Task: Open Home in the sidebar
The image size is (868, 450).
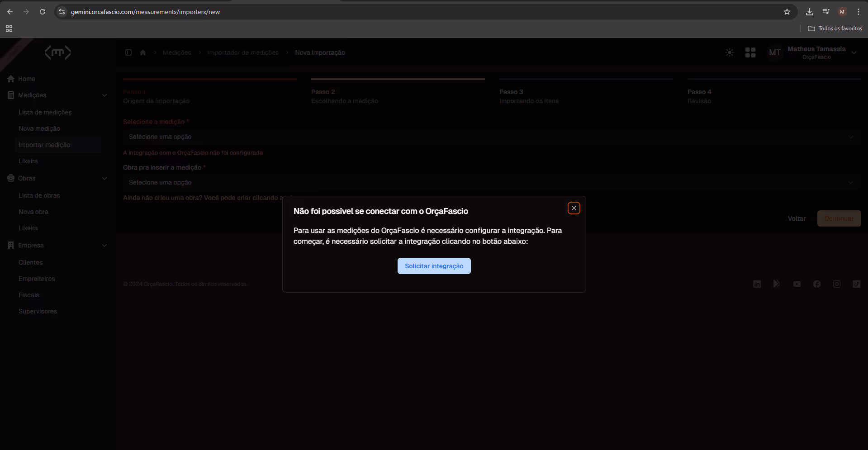Action: (x=27, y=79)
